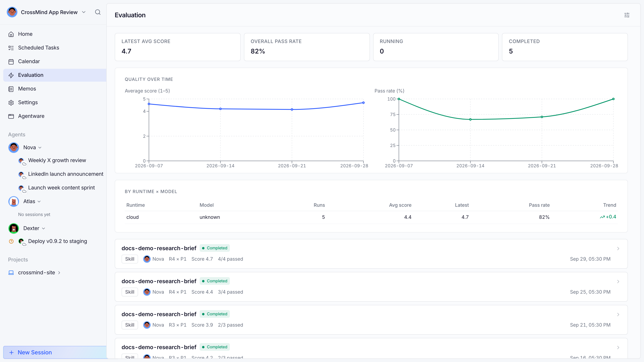This screenshot has height=362, width=644.
Task: Click the orange question status icon beside Deploy
Action: pyautogui.click(x=11, y=241)
